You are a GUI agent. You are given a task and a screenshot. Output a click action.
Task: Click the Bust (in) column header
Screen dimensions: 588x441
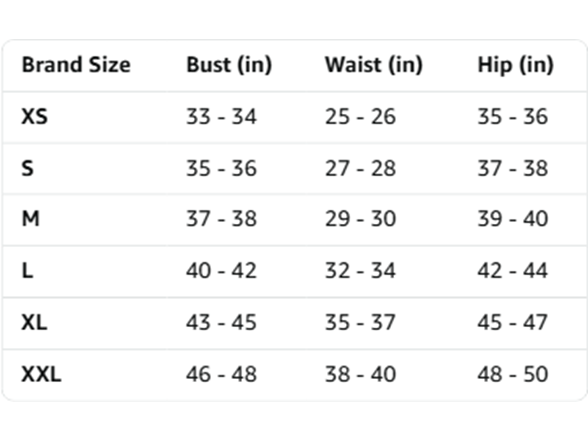click(x=229, y=64)
